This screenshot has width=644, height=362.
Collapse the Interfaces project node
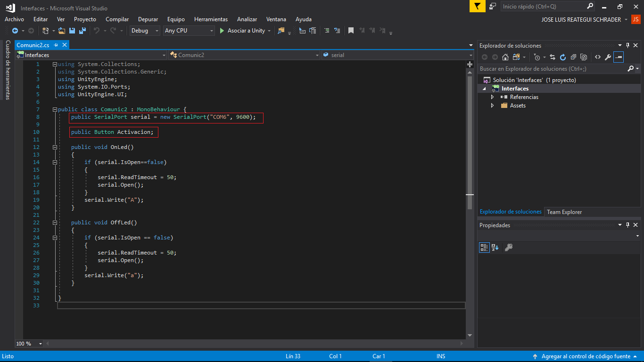(x=484, y=89)
